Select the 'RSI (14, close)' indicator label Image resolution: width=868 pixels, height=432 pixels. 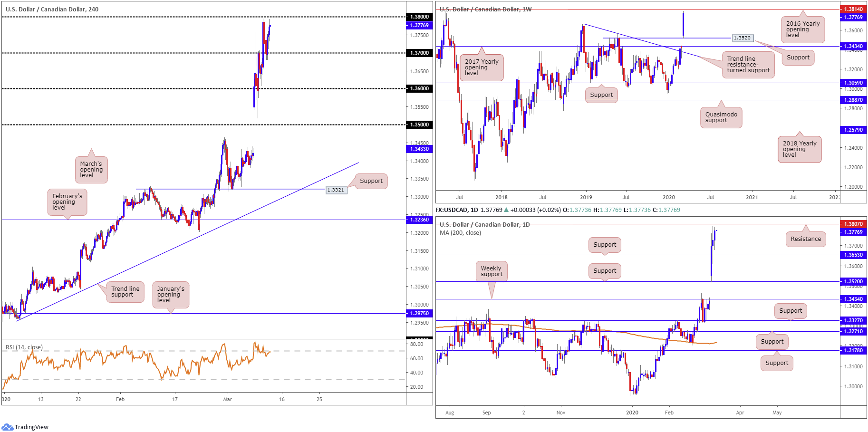[24, 347]
